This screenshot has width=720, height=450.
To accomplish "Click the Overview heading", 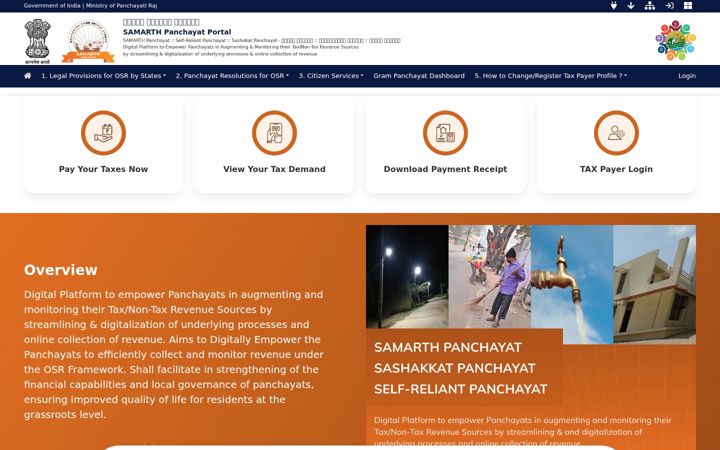I will tap(61, 270).
